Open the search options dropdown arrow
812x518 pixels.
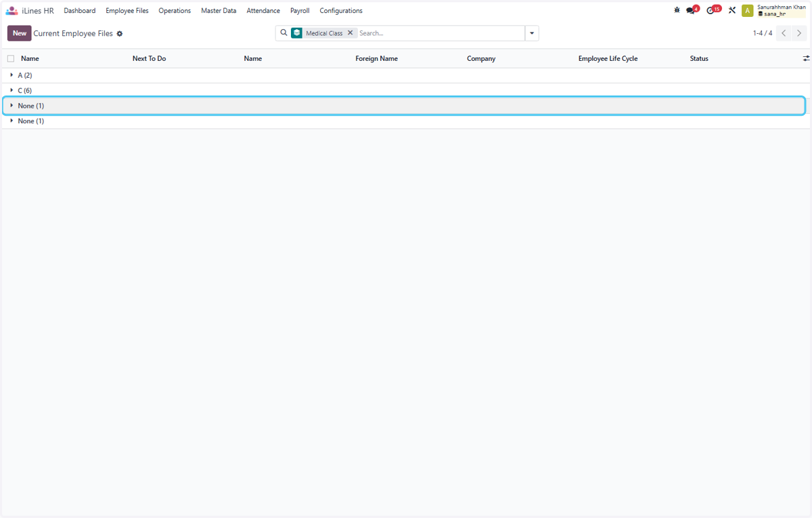(532, 33)
